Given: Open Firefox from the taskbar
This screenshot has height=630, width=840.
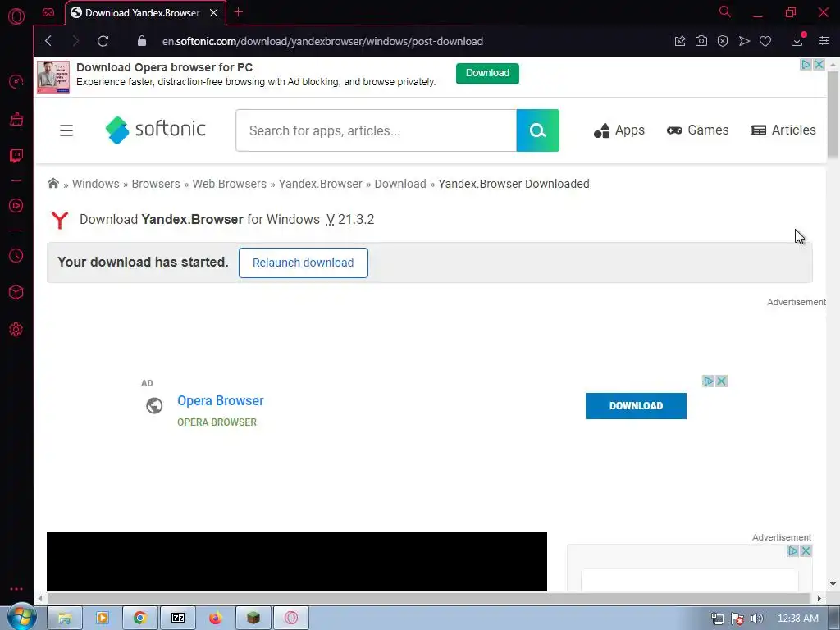Looking at the screenshot, I should point(216,618).
